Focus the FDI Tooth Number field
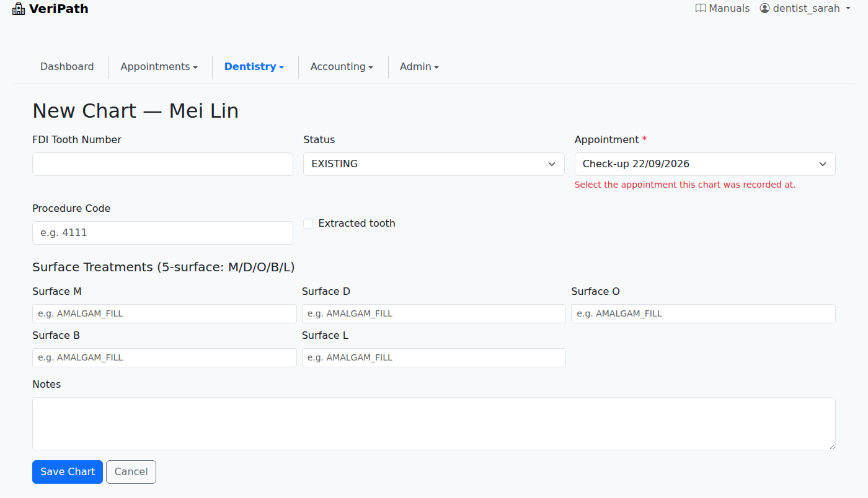 (162, 164)
